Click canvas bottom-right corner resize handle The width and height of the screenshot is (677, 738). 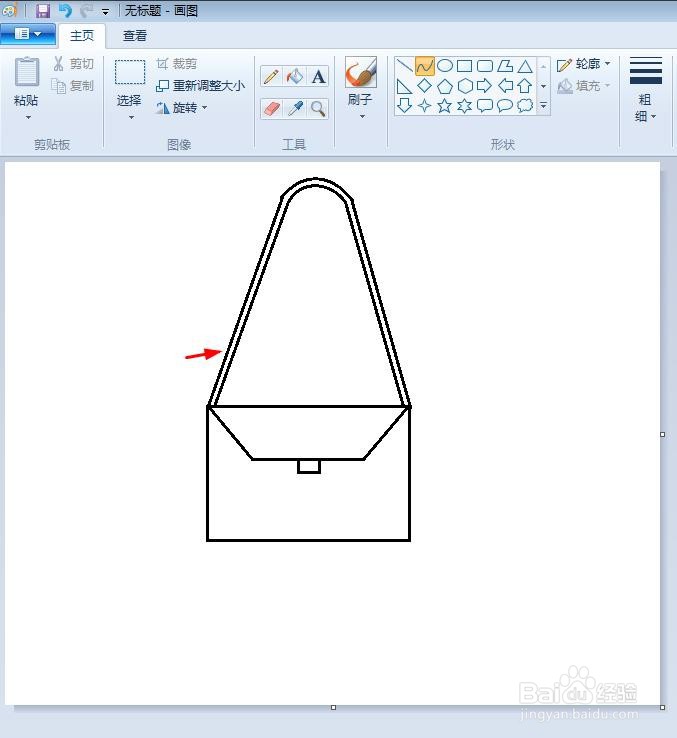662,707
